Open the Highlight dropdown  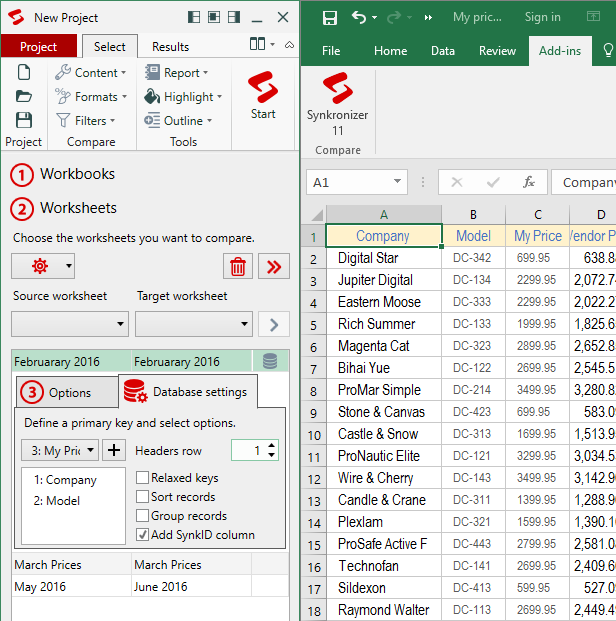point(183,97)
